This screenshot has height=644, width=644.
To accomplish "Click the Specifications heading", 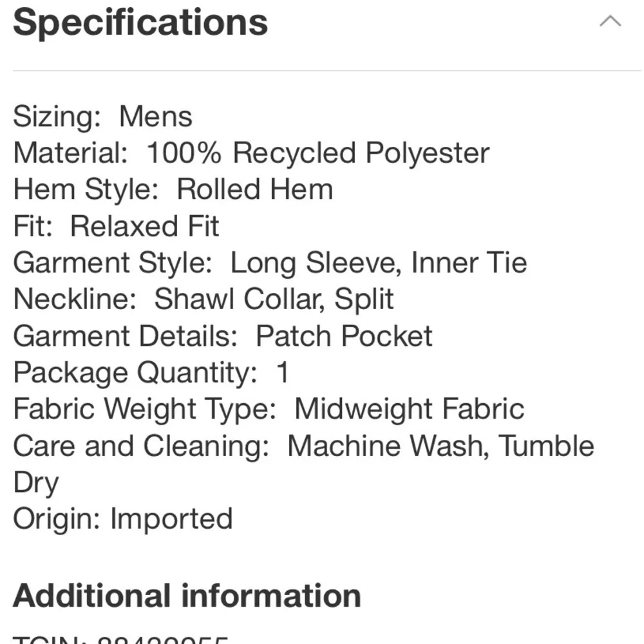I will click(140, 22).
